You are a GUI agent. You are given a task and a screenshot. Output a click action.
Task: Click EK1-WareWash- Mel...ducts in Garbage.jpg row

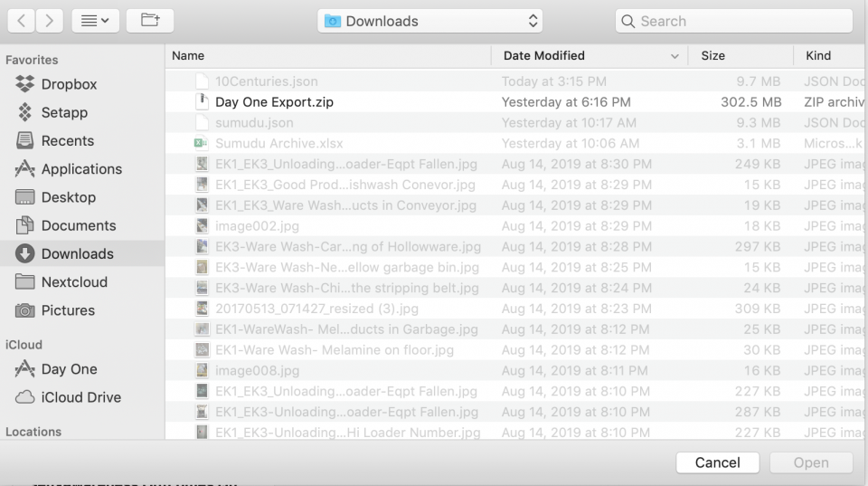pyautogui.click(x=515, y=329)
